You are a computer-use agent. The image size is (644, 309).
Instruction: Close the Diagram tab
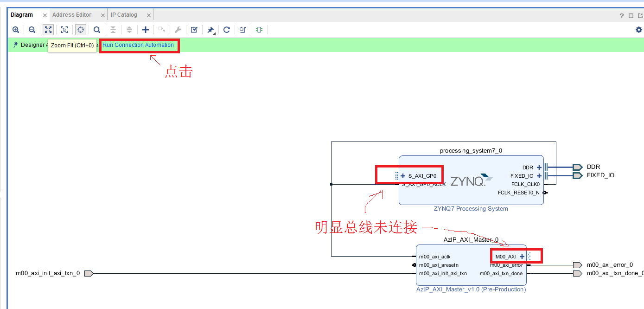click(x=45, y=15)
